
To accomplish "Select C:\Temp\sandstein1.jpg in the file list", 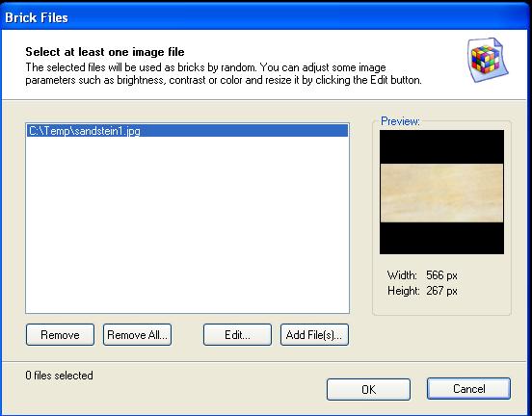I will coord(187,131).
